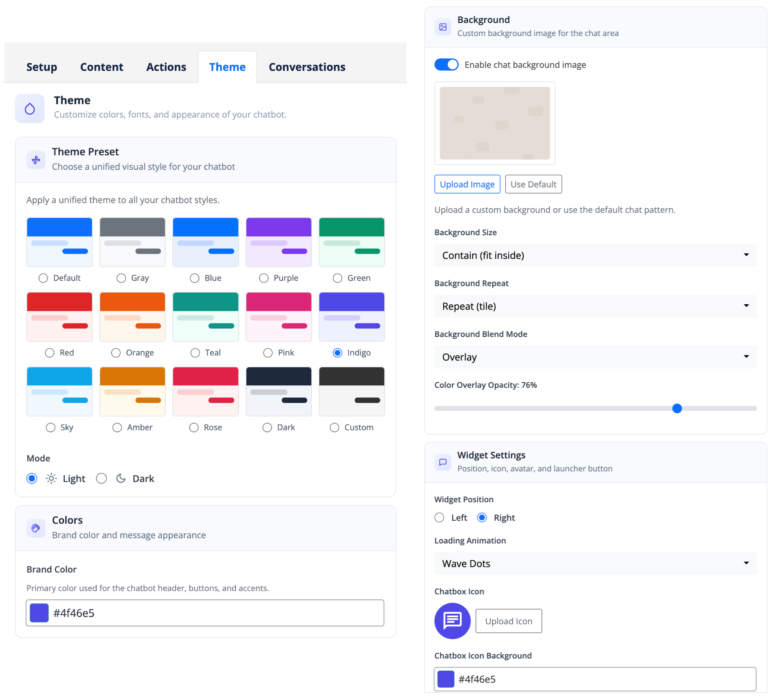Click the Widget Settings chat bubble icon

click(443, 462)
